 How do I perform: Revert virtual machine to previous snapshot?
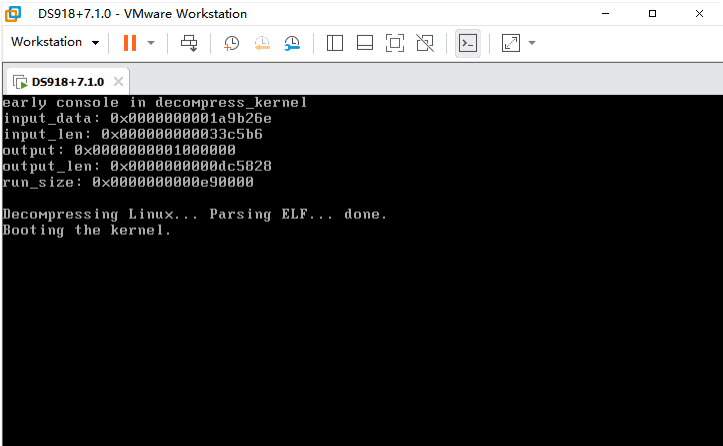click(x=262, y=43)
